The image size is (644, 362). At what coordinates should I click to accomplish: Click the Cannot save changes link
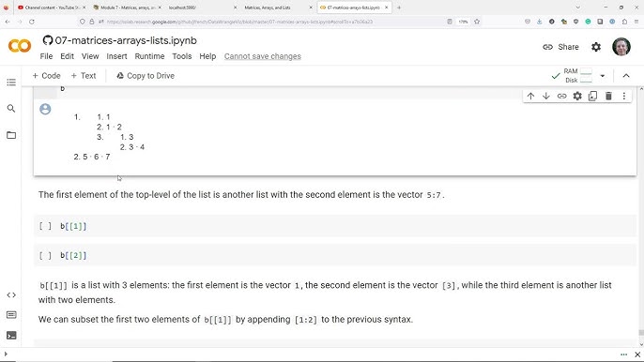[263, 56]
